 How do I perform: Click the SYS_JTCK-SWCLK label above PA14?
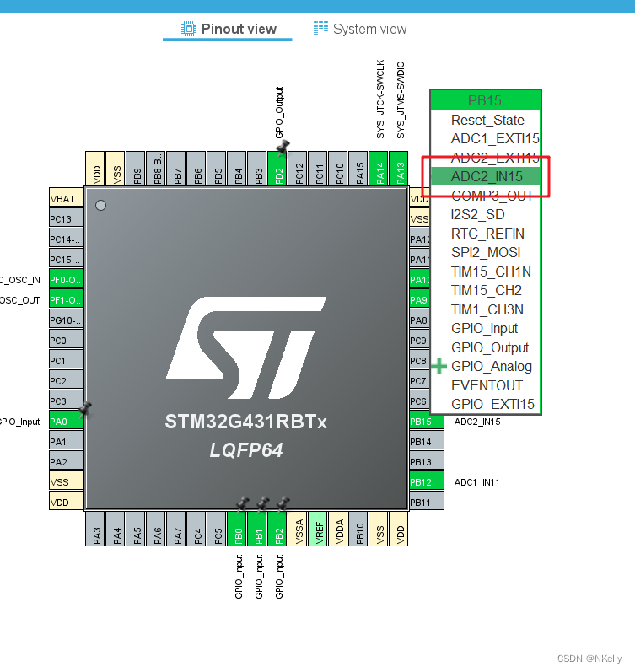[380, 99]
